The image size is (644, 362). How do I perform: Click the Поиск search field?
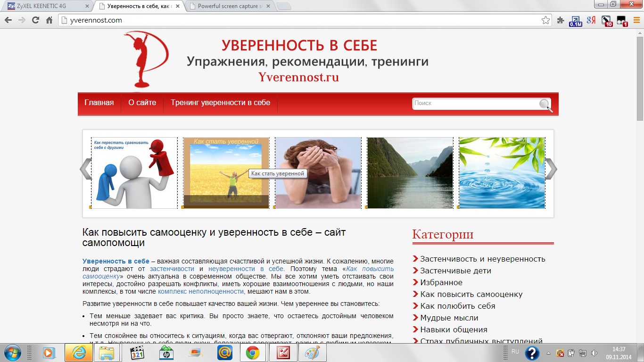(476, 104)
